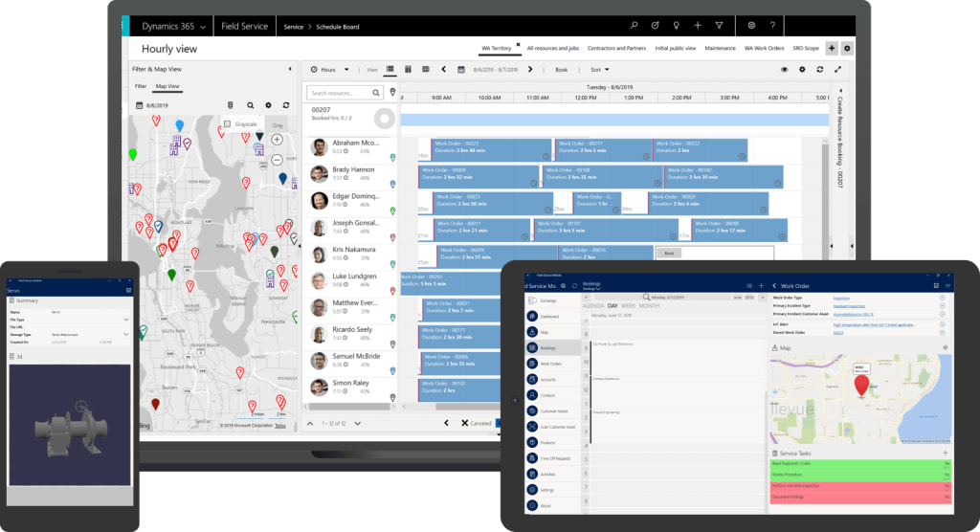The image size is (980, 532).
Task: Click Simon Raley resource row name
Action: click(x=350, y=383)
